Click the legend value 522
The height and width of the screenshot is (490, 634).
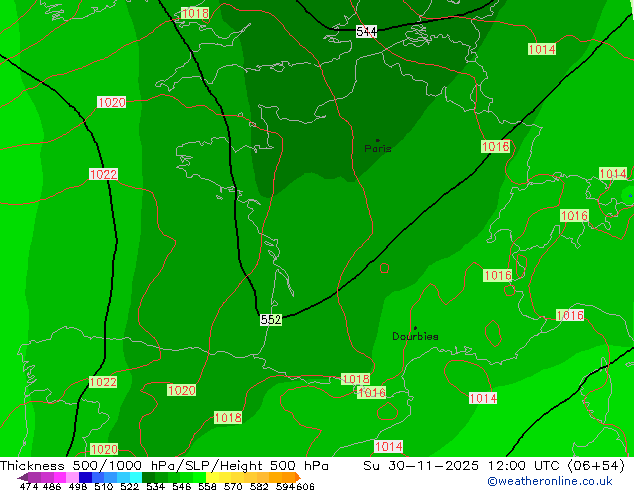click(x=130, y=486)
